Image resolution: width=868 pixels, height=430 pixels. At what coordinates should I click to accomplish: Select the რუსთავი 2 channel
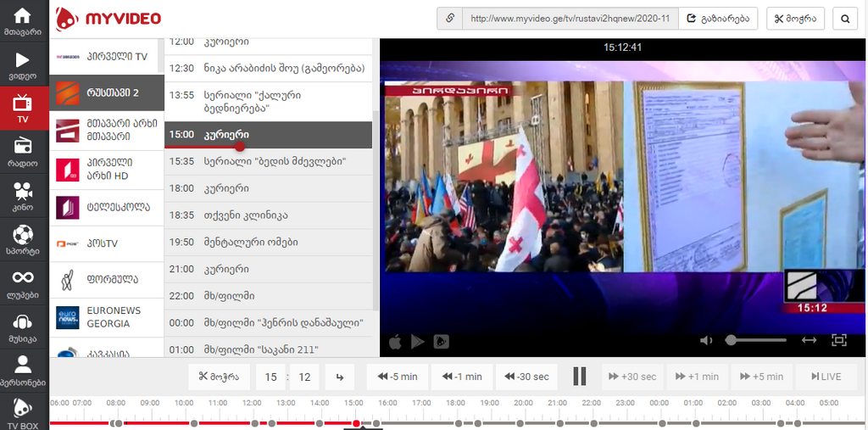click(x=106, y=92)
